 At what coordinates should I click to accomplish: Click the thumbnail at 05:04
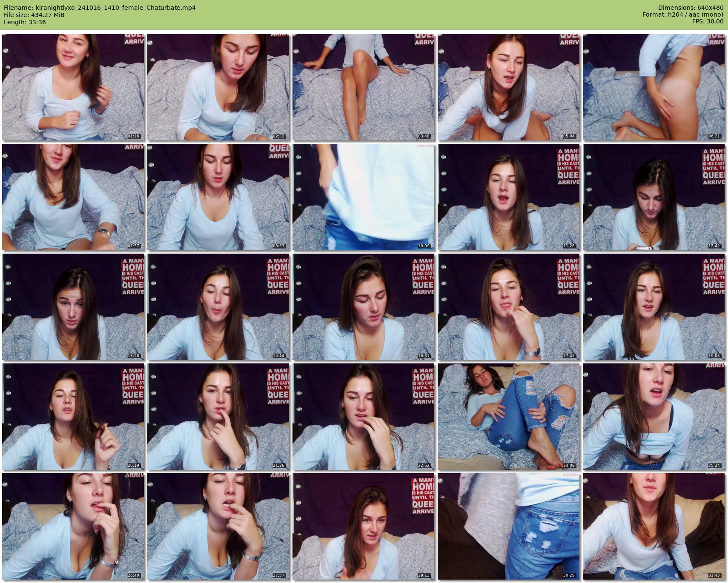point(509,87)
